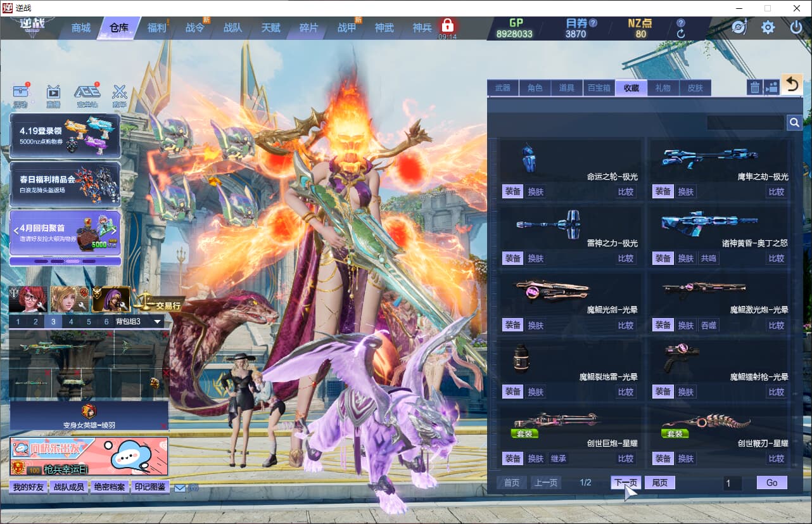This screenshot has width=812, height=524.
Task: Open the 碎片 fragments tab
Action: (308, 28)
